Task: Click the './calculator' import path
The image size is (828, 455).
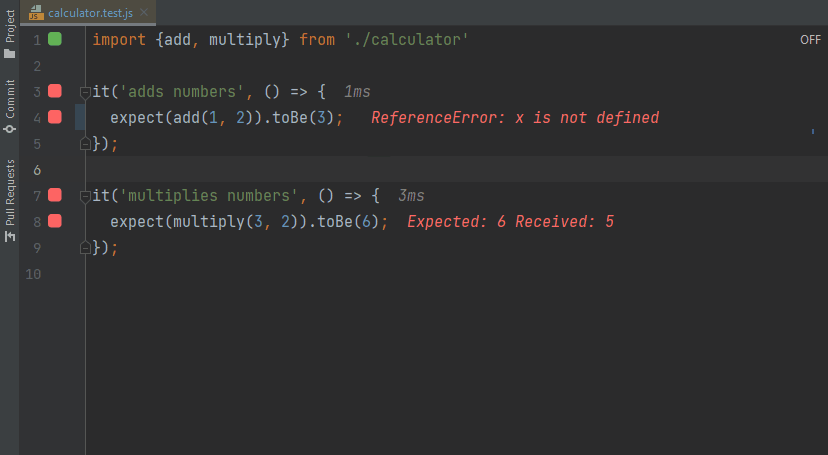Action: (x=406, y=40)
